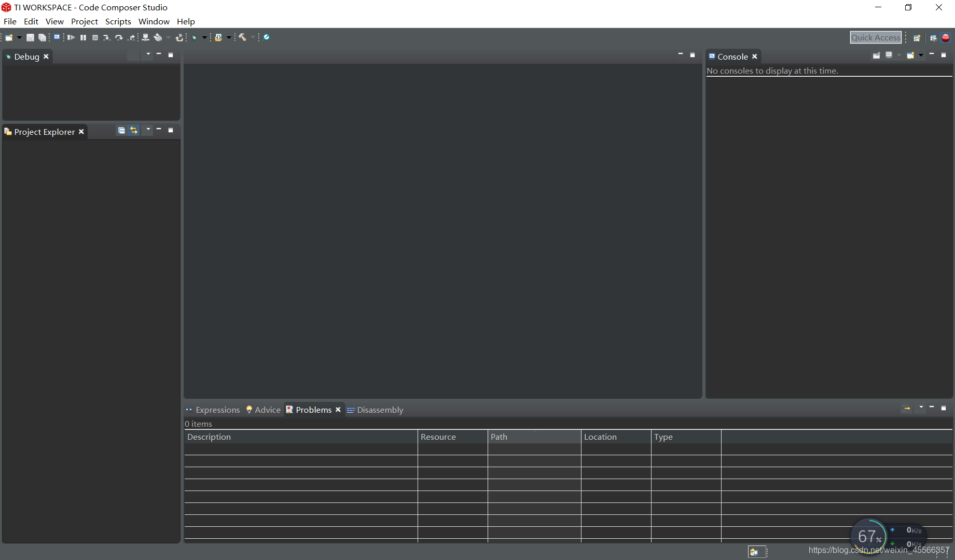Image resolution: width=955 pixels, height=560 pixels.
Task: Open the File menu
Action: [x=10, y=21]
